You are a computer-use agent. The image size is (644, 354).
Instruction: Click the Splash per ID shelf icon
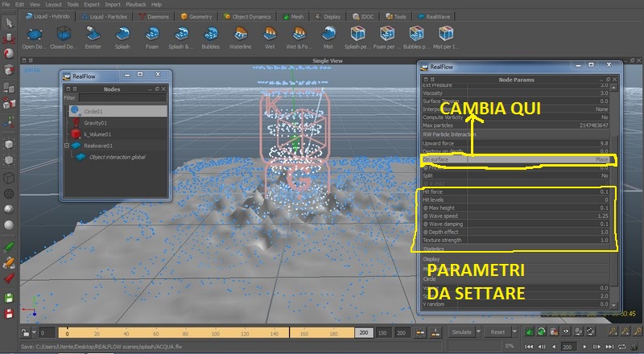coord(357,34)
